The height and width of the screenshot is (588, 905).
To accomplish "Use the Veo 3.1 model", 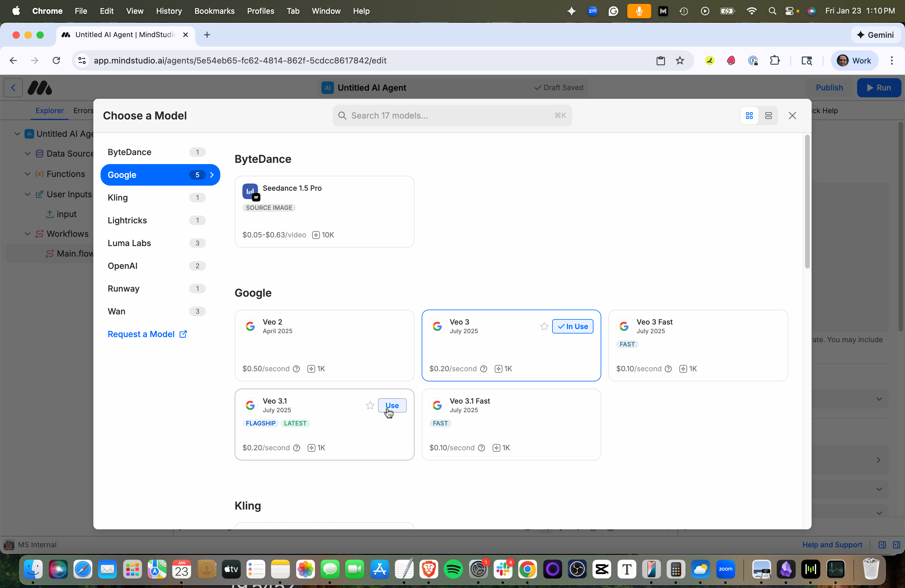I will 392,405.
